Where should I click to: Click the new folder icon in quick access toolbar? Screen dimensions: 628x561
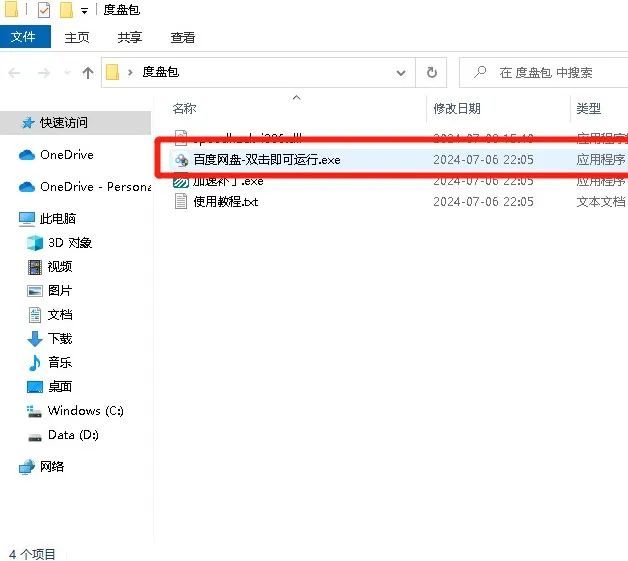(66, 10)
